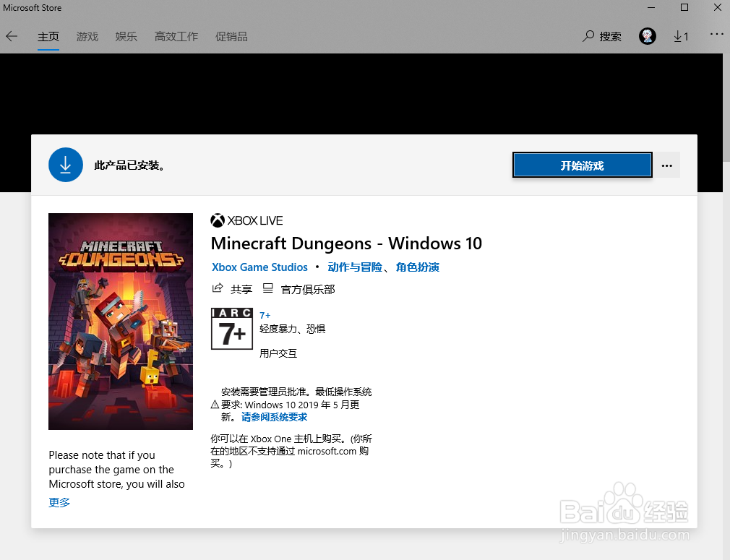Open the 促销品 tab
730x560 pixels.
231,36
